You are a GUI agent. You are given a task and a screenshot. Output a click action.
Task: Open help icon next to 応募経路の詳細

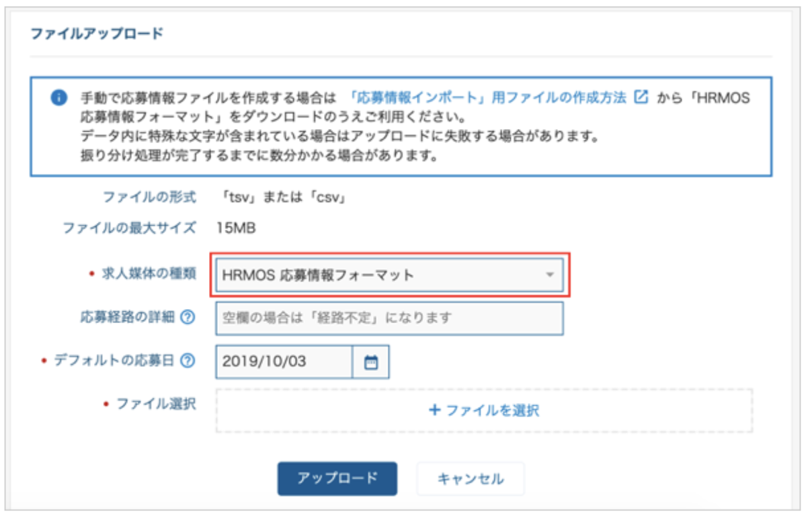[188, 318]
